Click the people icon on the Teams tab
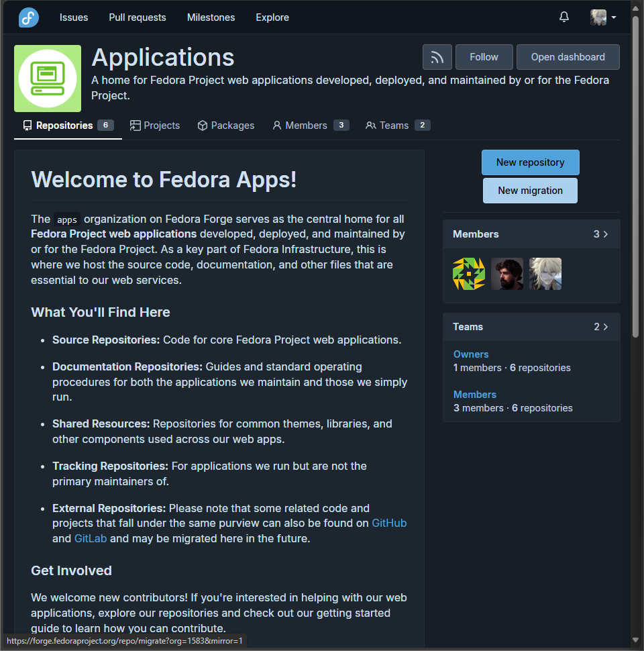 [x=370, y=126]
